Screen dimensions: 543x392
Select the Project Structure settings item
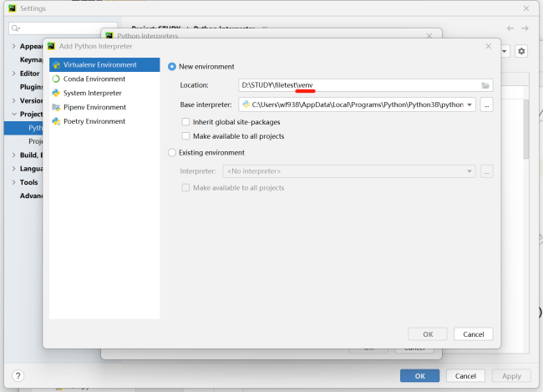[35, 141]
